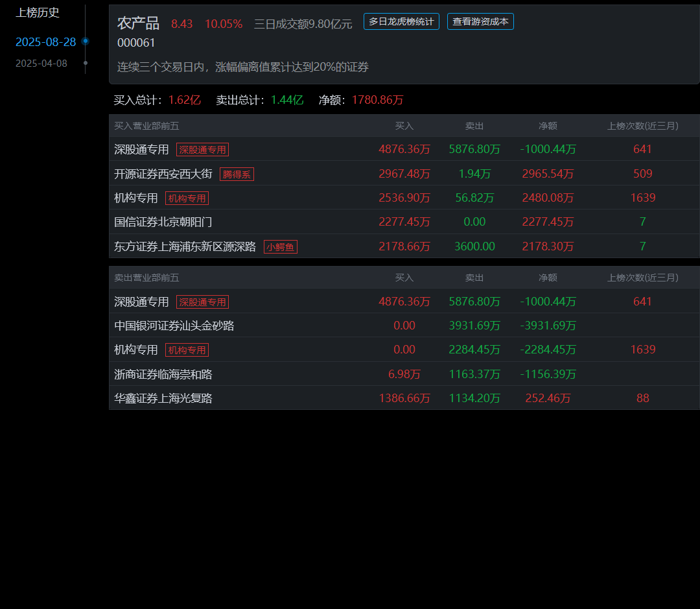The width and height of the screenshot is (700, 609).
Task: Click the 卖出营业部前五 header
Action: click(146, 278)
